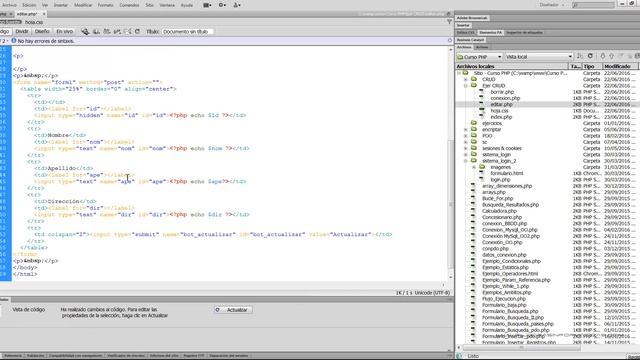Click the live code inspect icon in document toolbar

click(x=85, y=31)
